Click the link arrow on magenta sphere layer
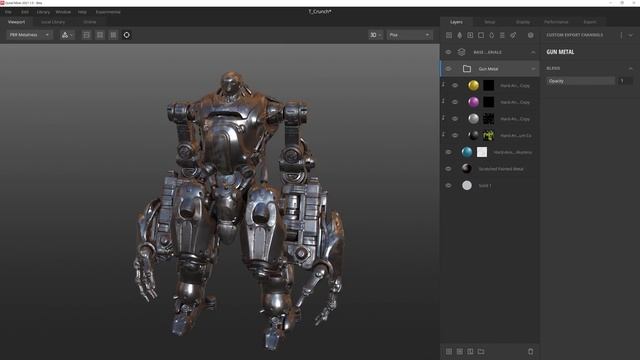Screen dimensions: 640x360 point(443,101)
